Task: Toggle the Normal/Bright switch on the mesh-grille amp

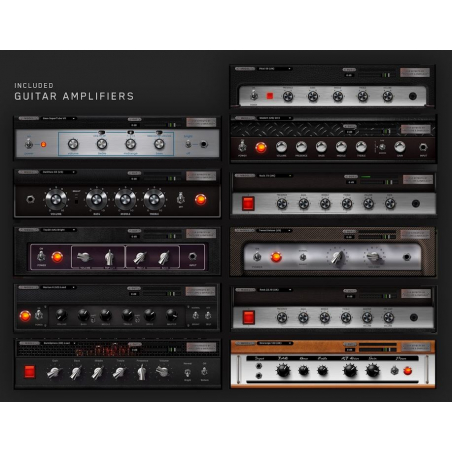Action: point(188,372)
